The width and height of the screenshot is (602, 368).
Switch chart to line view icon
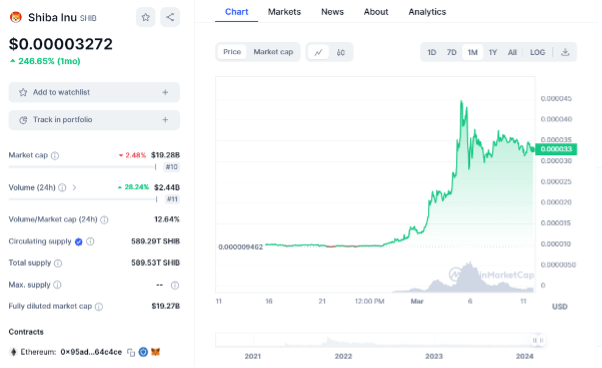point(318,52)
